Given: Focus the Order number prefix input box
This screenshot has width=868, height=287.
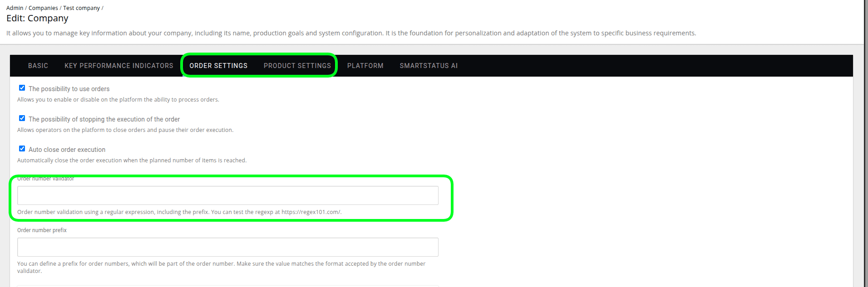Looking at the screenshot, I should [x=227, y=247].
